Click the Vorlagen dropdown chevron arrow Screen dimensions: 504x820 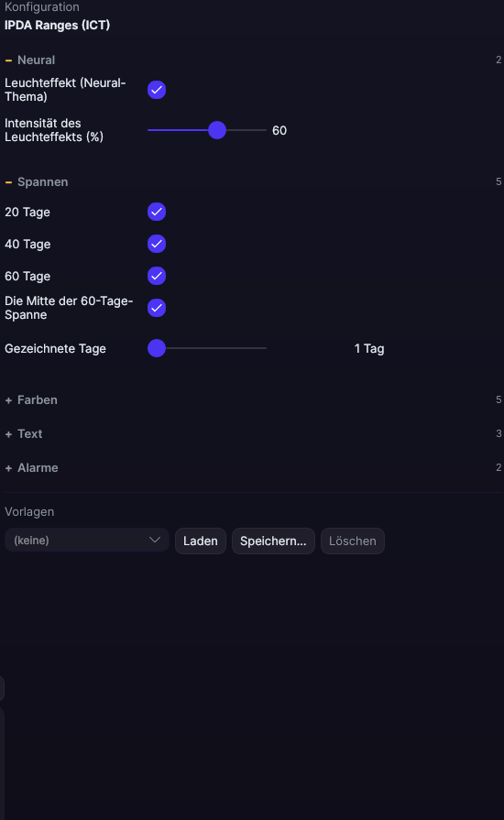pos(155,540)
